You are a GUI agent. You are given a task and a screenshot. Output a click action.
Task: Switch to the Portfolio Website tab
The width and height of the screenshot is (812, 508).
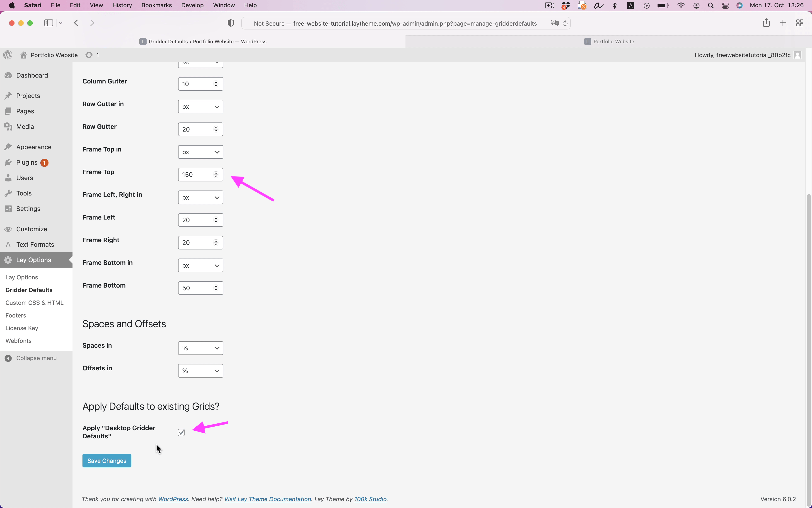pos(609,42)
